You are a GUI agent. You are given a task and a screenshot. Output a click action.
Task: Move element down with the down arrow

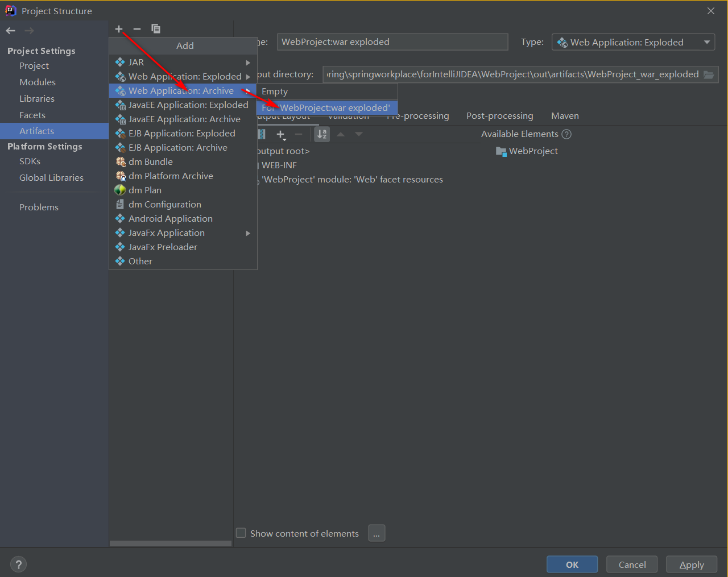359,134
